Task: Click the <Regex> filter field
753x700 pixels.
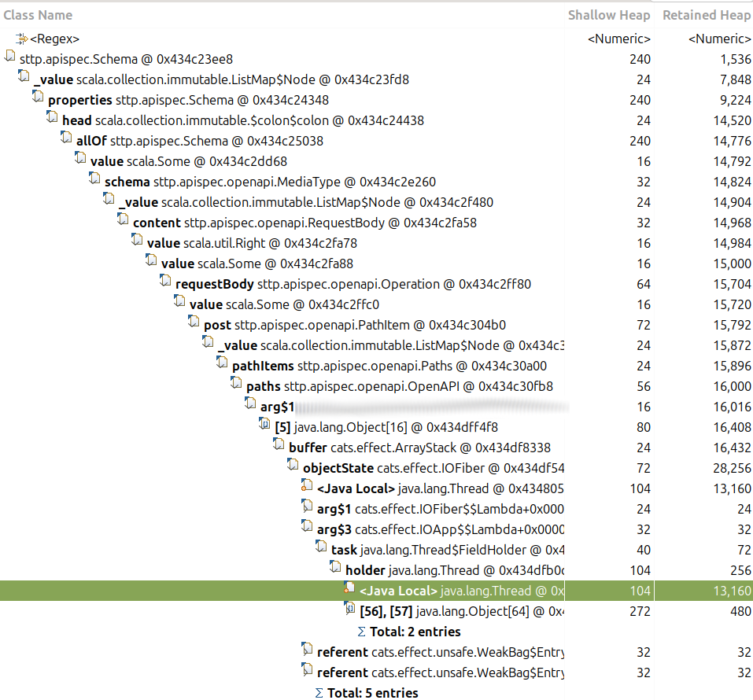Action: [x=55, y=39]
